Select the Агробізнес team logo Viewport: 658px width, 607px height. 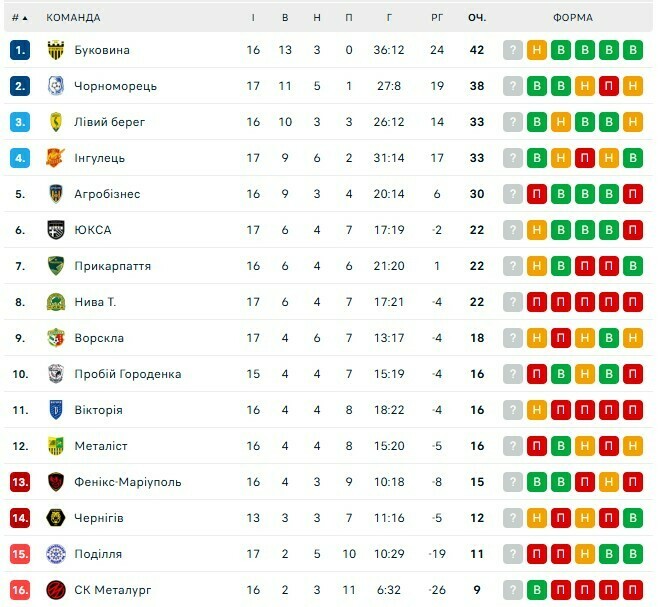tap(56, 194)
